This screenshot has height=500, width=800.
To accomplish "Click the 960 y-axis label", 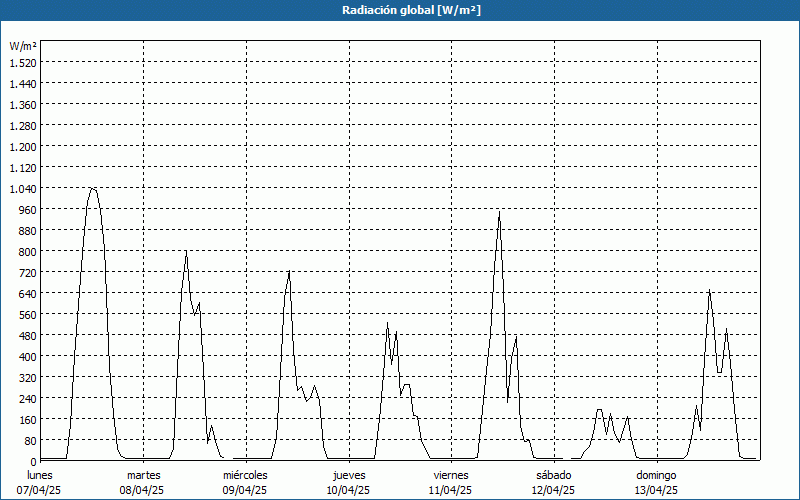I will 28,210.
